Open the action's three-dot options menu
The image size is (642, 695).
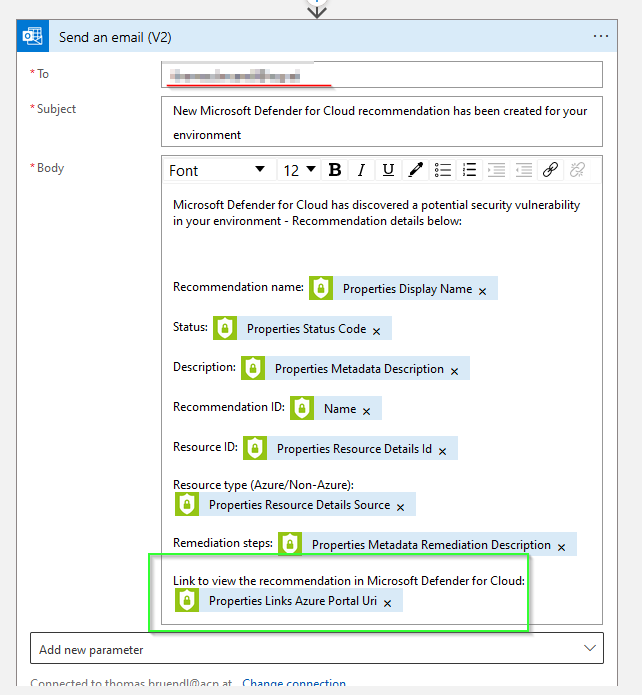[600, 36]
